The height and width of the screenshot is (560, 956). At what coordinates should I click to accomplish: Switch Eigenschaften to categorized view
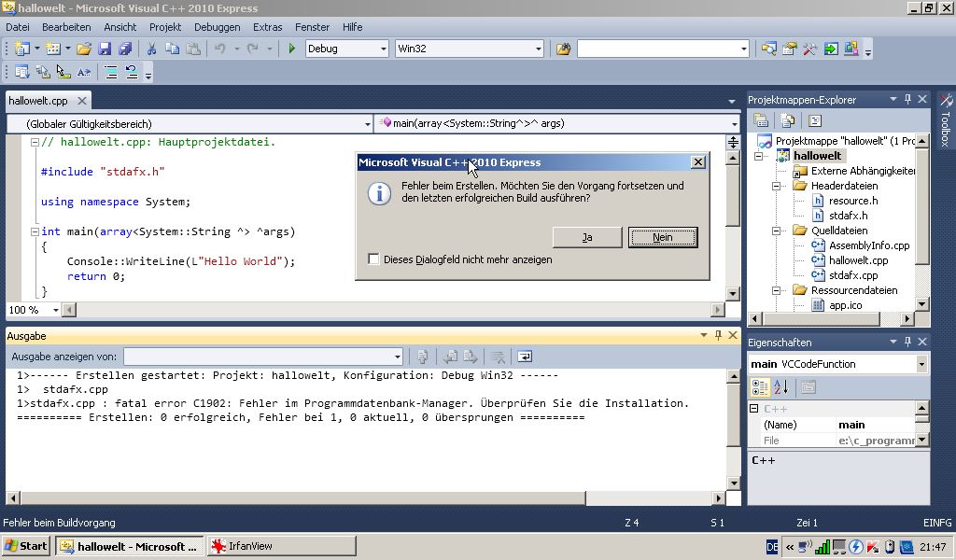760,387
